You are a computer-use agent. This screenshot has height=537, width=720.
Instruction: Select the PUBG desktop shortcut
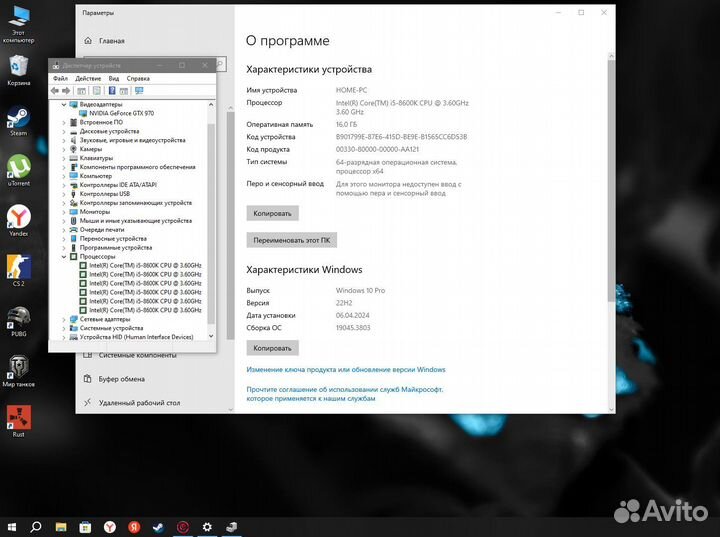point(18,321)
